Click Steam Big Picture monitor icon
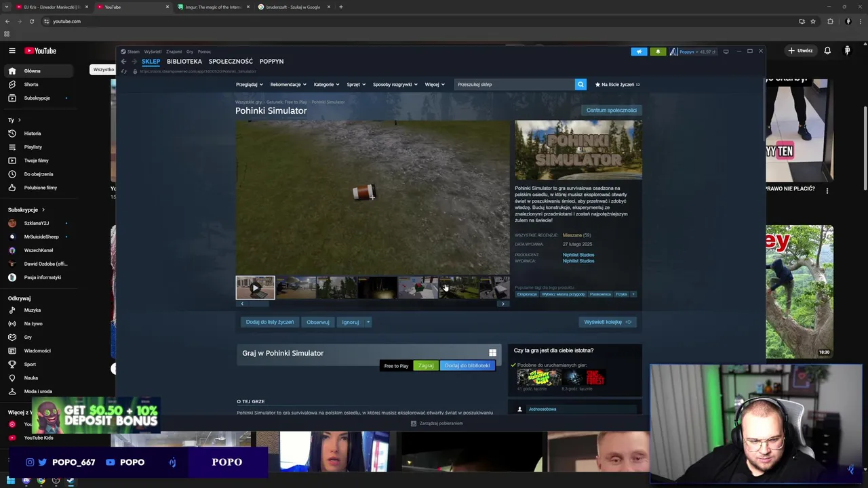The height and width of the screenshot is (488, 868). pos(726,52)
